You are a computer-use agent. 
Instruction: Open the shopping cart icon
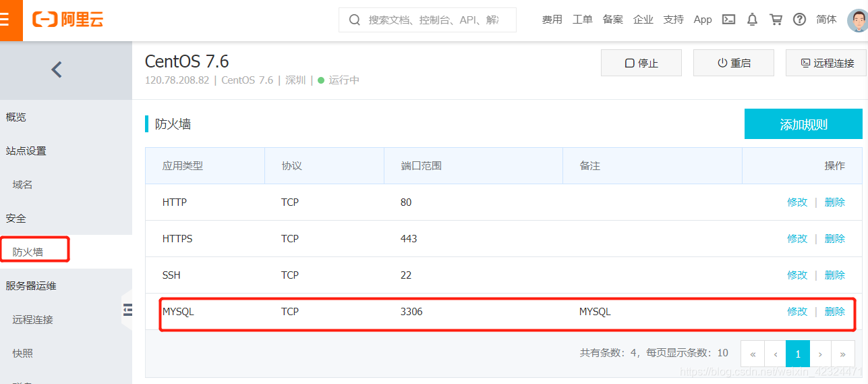776,20
